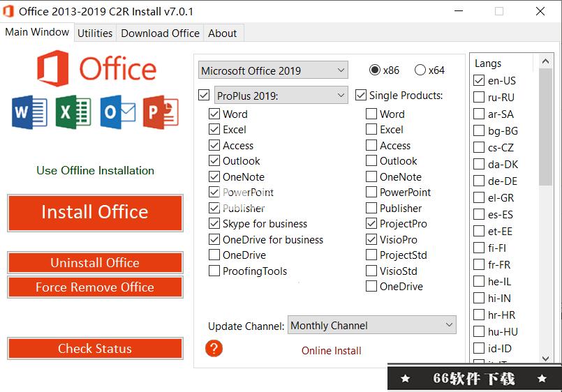
Task: Check Excel under Single Products
Action: (371, 129)
